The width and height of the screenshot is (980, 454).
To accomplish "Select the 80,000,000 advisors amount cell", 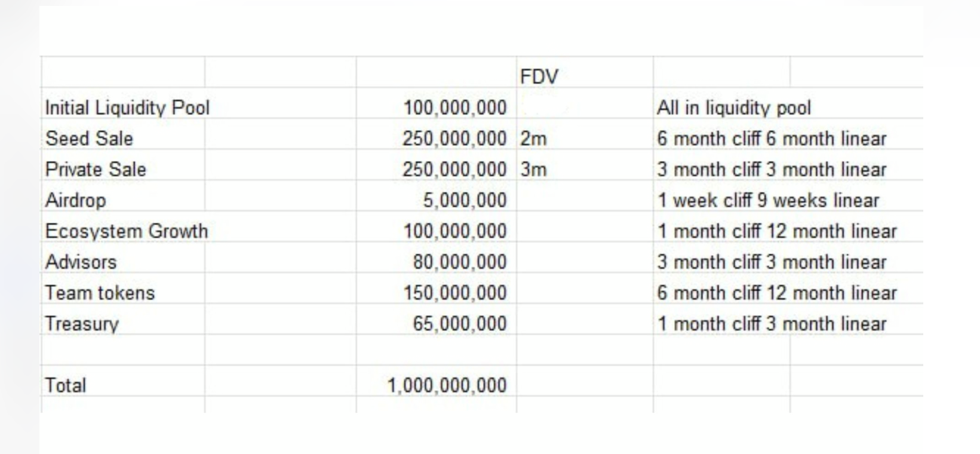I will [x=459, y=262].
